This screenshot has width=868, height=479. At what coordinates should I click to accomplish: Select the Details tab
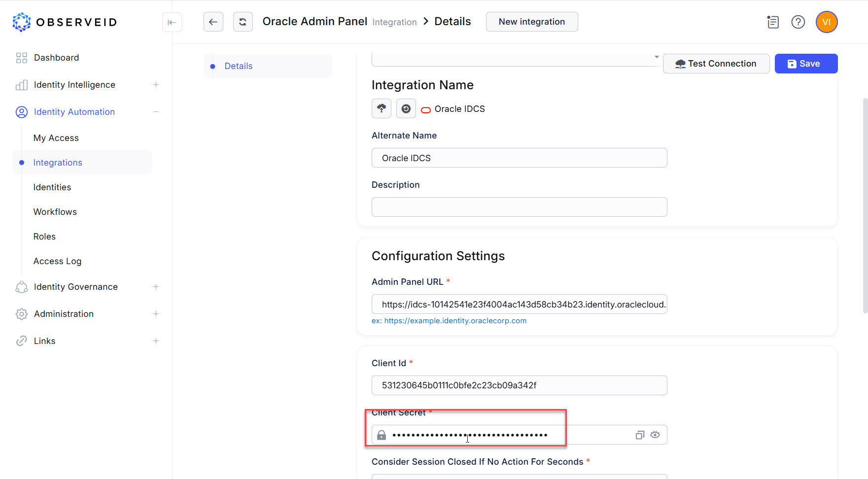click(x=239, y=66)
